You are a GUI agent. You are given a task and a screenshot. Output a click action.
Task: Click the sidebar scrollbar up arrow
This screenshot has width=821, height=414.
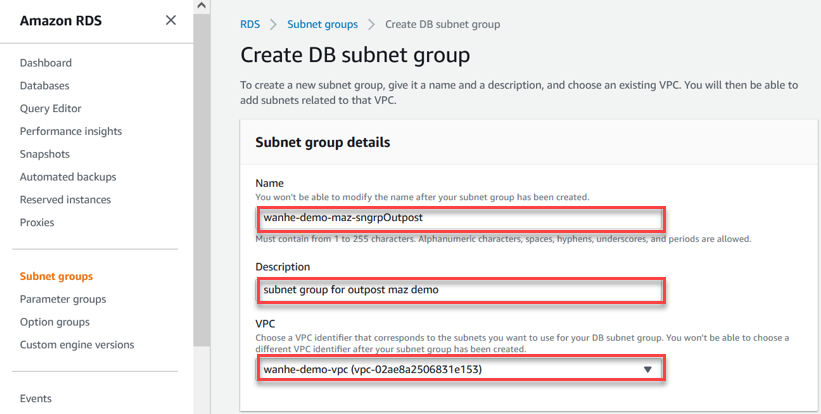coord(201,7)
